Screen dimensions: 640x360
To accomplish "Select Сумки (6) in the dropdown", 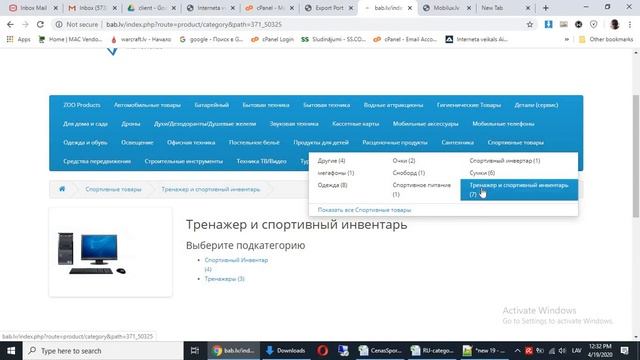I will (x=482, y=173).
